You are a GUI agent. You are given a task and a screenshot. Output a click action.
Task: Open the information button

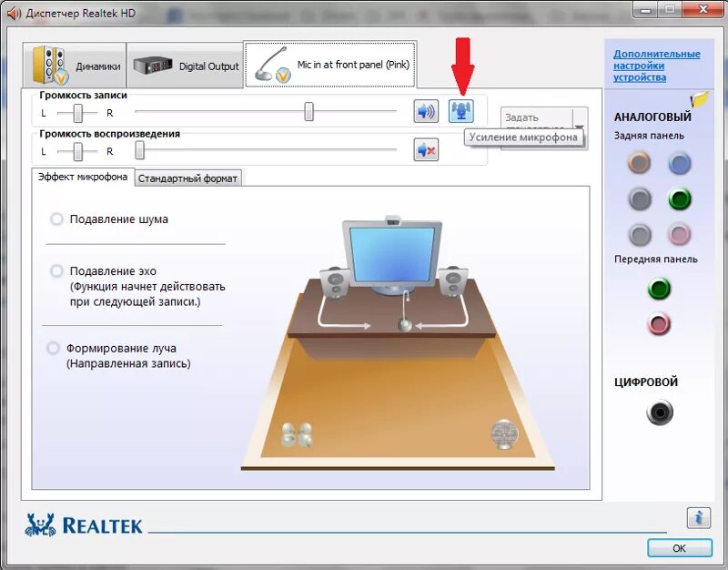click(x=699, y=517)
